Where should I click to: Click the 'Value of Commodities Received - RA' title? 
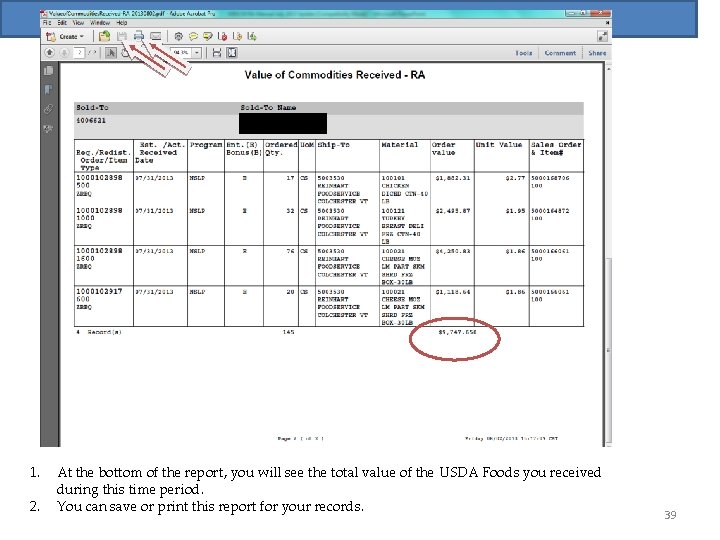[335, 75]
